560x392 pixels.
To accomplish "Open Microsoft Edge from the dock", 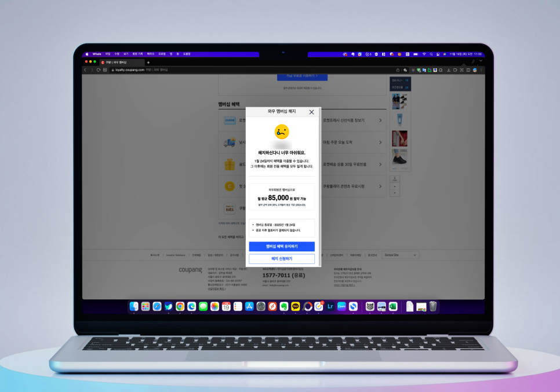I will pyautogui.click(x=191, y=306).
